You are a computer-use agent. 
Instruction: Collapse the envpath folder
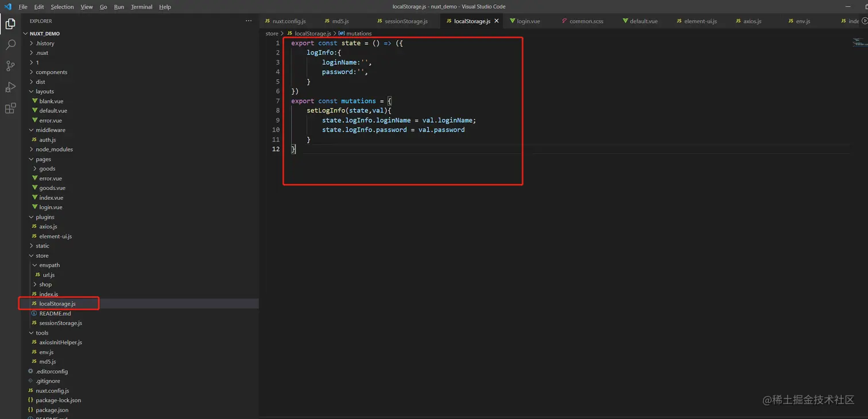tap(49, 265)
